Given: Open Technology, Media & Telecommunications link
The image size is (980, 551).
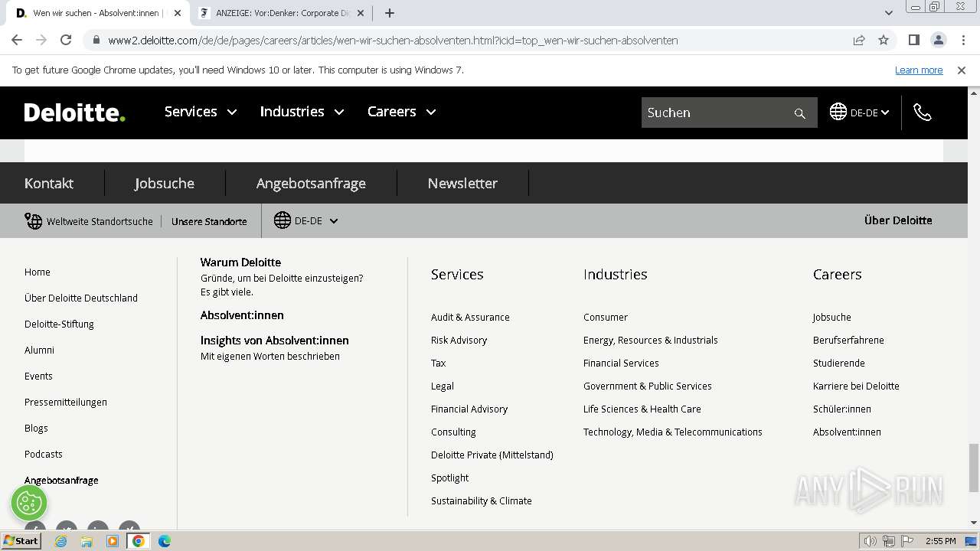Looking at the screenshot, I should [673, 432].
